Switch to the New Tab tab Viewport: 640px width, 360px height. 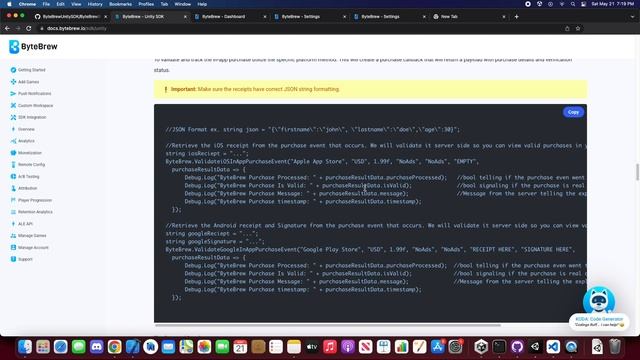pos(469,17)
